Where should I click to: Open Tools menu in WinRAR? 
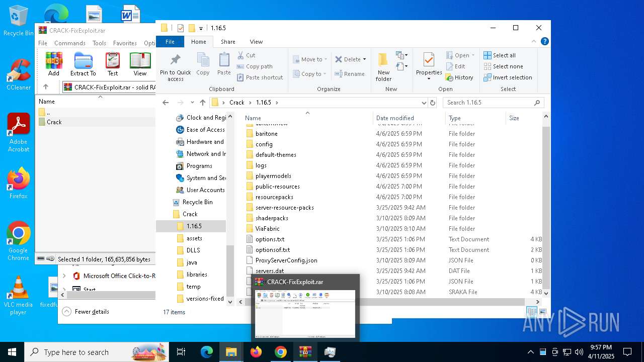(99, 43)
